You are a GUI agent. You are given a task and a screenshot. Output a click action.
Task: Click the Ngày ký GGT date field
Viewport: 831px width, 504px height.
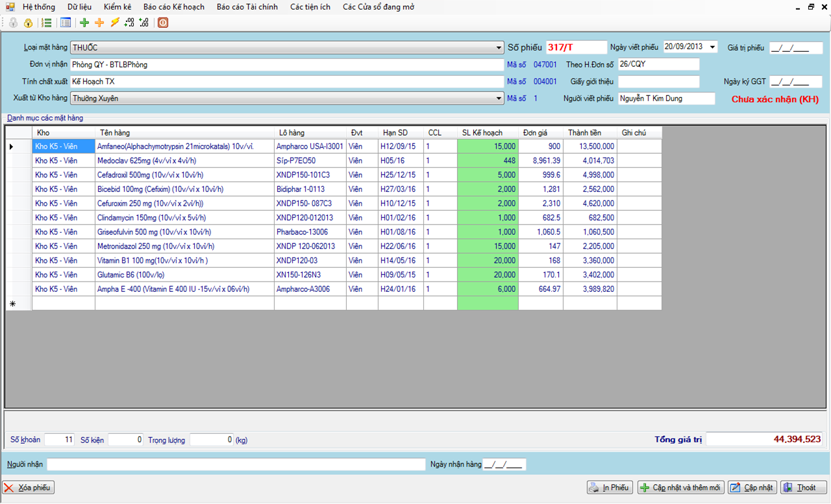pyautogui.click(x=796, y=82)
